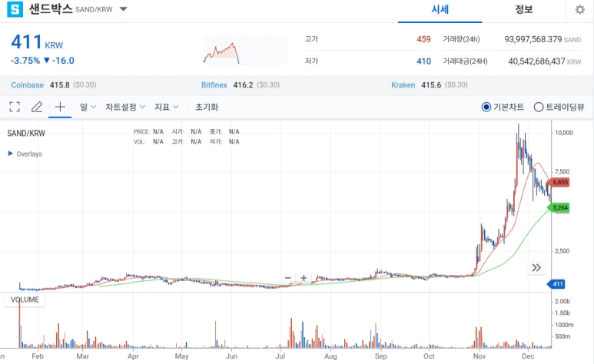The height and width of the screenshot is (364, 594).
Task: Open the Bitfinex price link
Action: [214, 84]
